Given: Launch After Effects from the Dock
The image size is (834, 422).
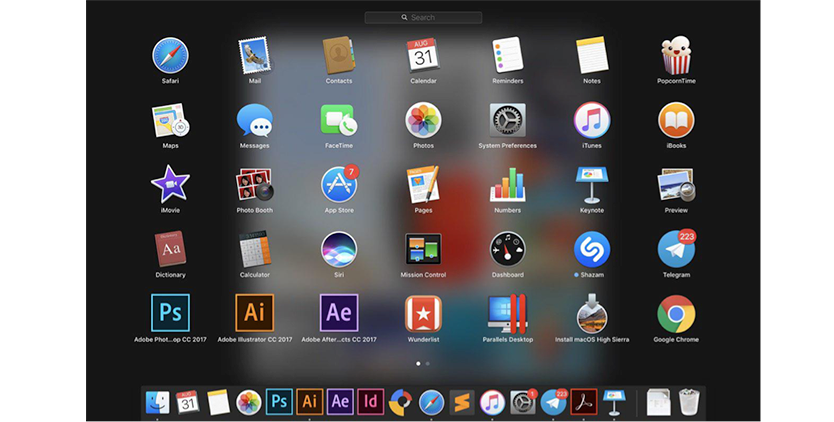Looking at the screenshot, I should 340,402.
